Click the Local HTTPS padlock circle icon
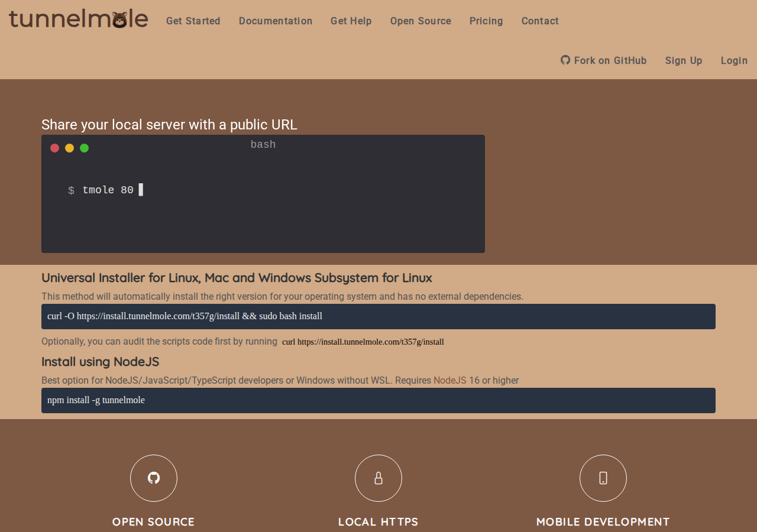 pyautogui.click(x=378, y=478)
